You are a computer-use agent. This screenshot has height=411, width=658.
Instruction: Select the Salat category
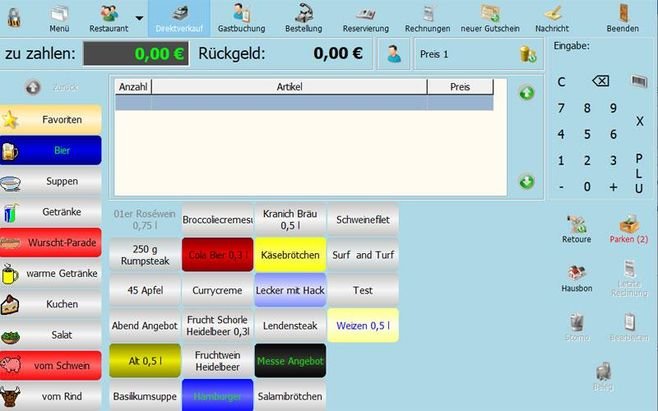[x=51, y=335]
